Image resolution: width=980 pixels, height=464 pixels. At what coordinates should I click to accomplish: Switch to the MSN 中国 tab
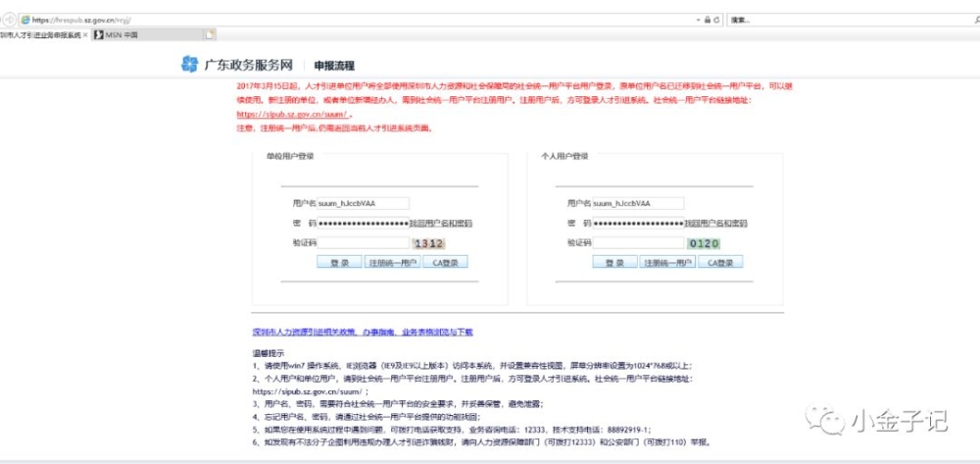148,35
